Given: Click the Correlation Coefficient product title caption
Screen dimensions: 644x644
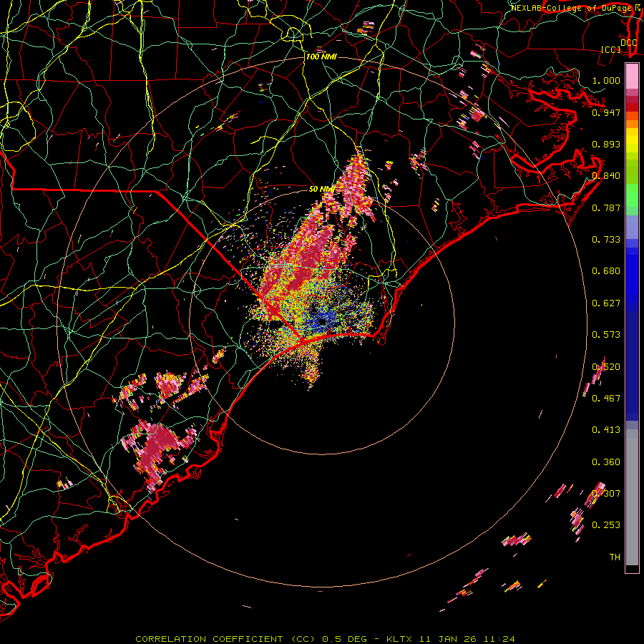Looking at the screenshot, I should point(324,639).
